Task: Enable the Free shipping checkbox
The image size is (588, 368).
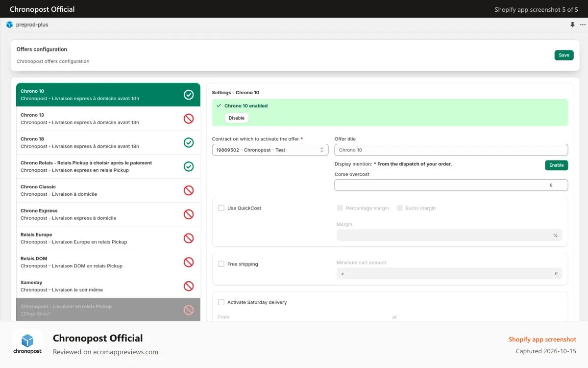Action: tap(221, 264)
